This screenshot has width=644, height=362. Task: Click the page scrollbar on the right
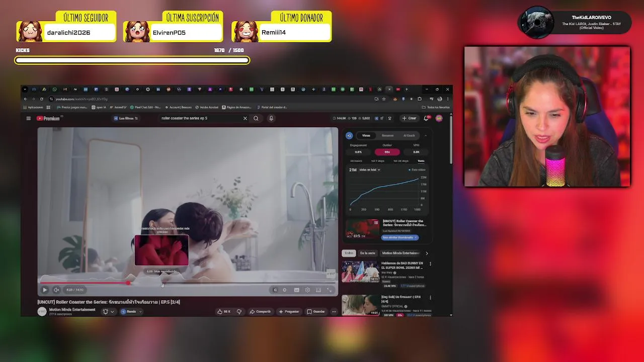[451, 139]
